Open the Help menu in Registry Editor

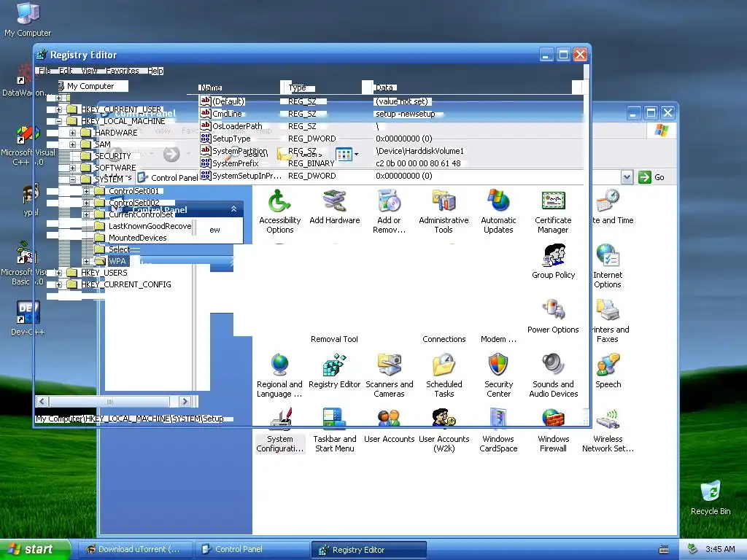pyautogui.click(x=155, y=71)
